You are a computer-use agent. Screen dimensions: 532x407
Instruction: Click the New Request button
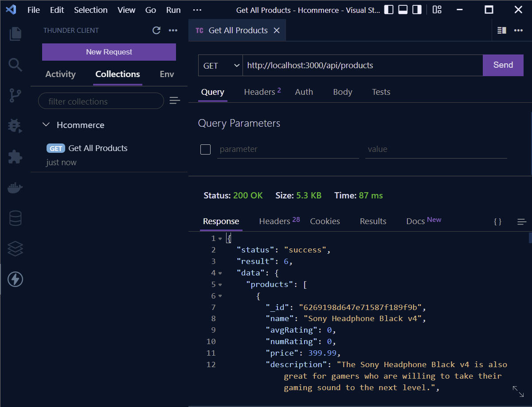[x=109, y=52]
